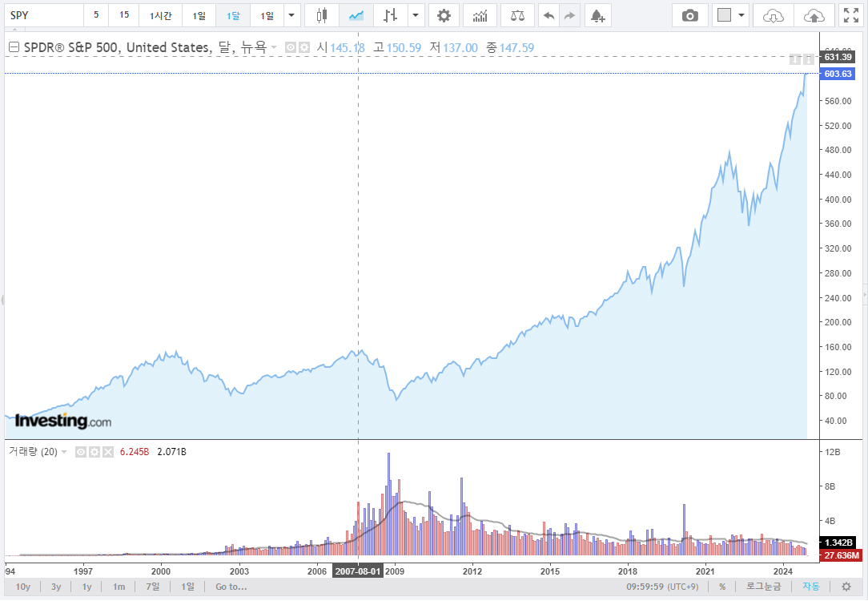Toggle 자동 auto scale
The image size is (868, 601).
811,587
